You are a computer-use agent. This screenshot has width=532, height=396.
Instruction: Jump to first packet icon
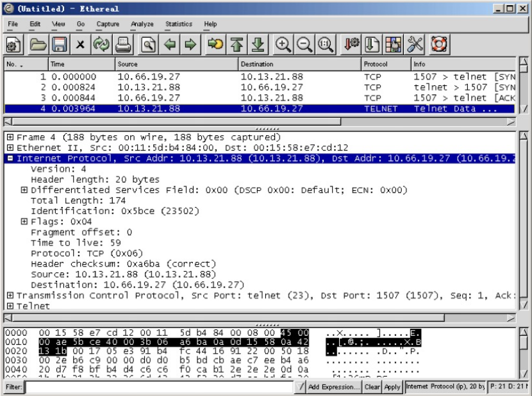[x=237, y=44]
